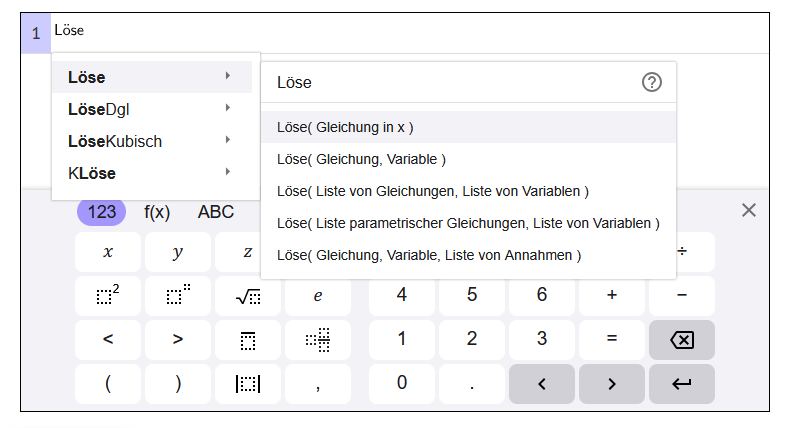
Task: Insert the absolute value template
Action: point(248,384)
